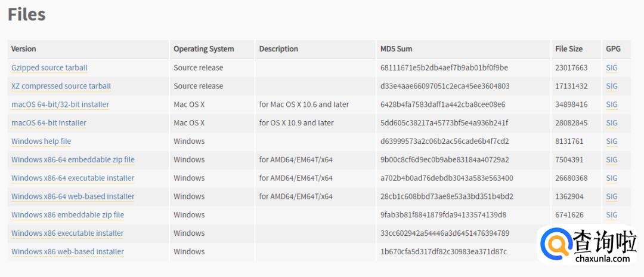Download Windows x86 embeddable zip file
The width and height of the screenshot is (644, 277).
[x=67, y=215]
